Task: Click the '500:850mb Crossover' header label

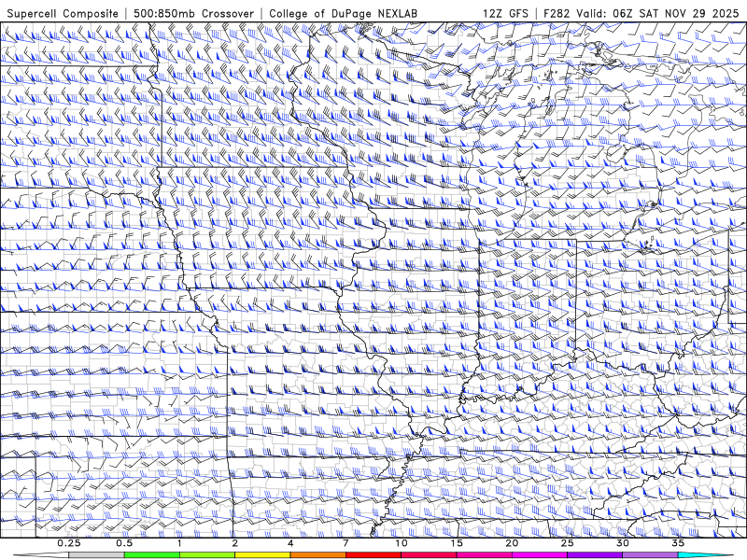Action: [x=194, y=14]
